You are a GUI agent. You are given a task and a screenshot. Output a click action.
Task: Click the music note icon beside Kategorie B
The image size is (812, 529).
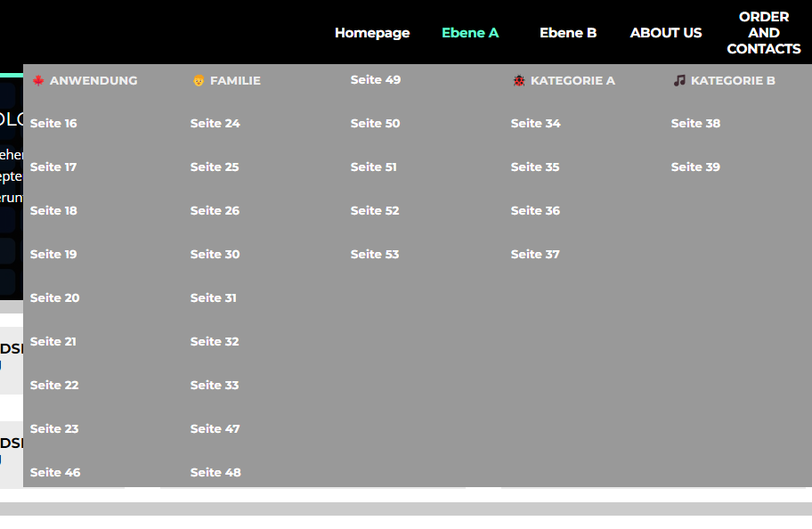(679, 81)
